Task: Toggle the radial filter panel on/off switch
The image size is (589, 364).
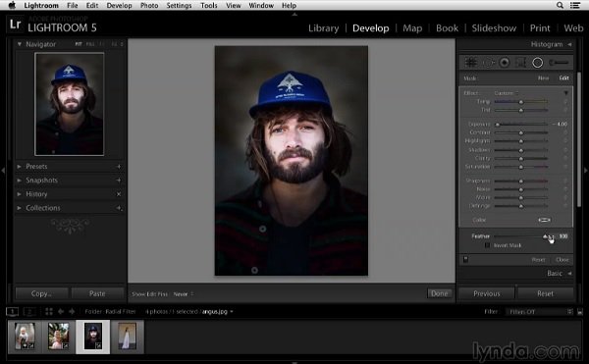Action: click(x=465, y=259)
